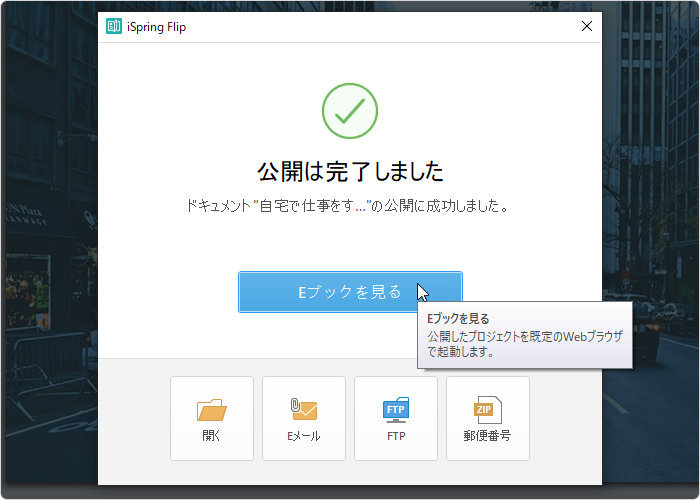Select the FTP upload icon
This screenshot has width=700, height=500.
point(396,410)
